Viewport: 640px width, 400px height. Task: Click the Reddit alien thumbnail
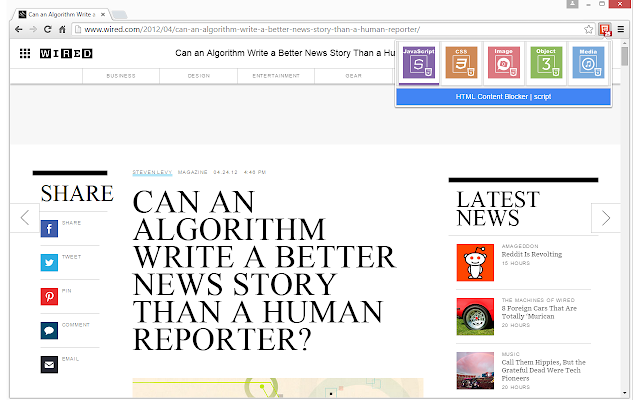(x=475, y=262)
